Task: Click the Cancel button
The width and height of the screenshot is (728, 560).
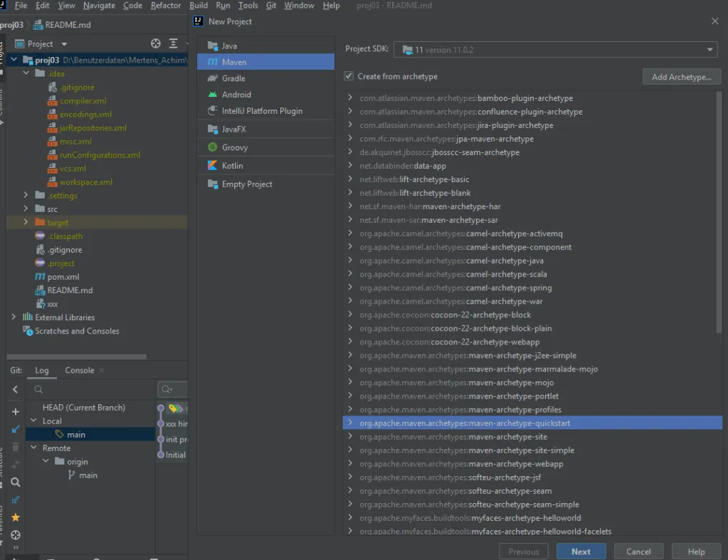Action: click(x=638, y=551)
